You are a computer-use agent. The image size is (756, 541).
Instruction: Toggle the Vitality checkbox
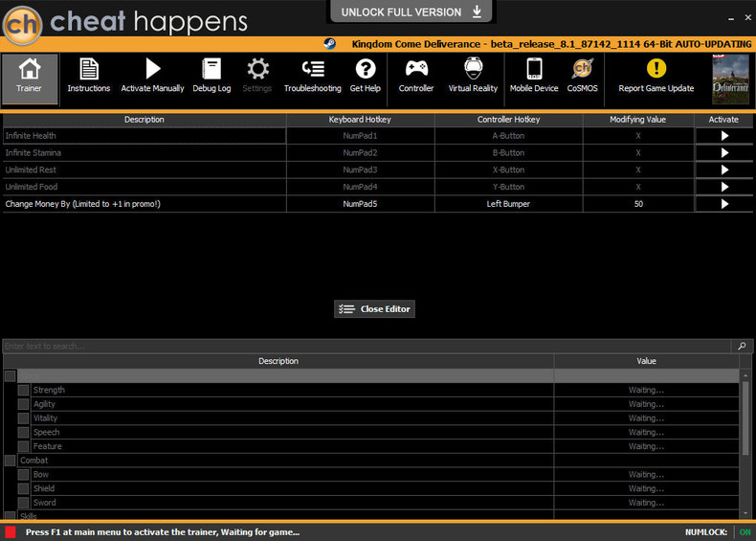tap(23, 417)
